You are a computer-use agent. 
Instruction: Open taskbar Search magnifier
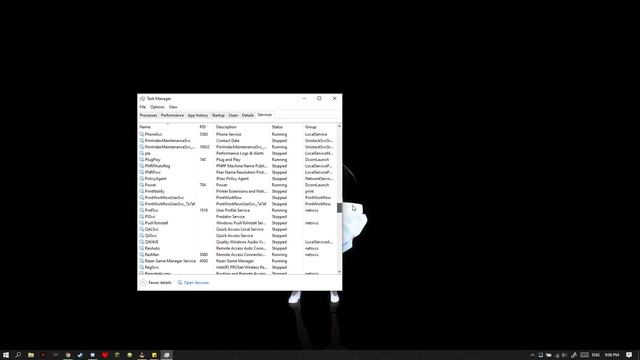point(18,355)
